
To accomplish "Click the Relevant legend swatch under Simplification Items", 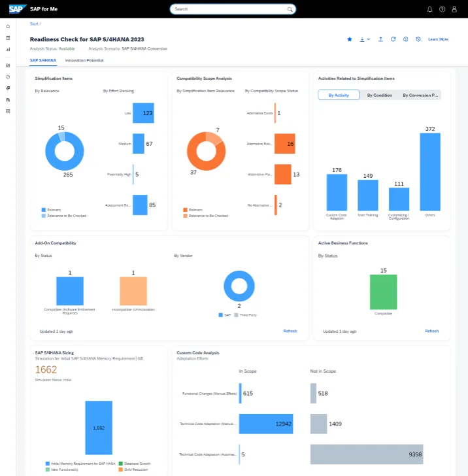I will tap(43, 210).
